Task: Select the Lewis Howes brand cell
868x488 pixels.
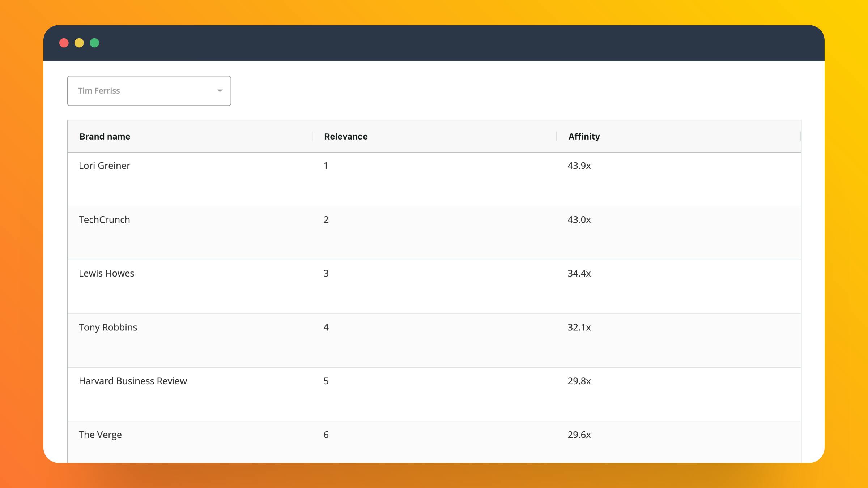Action: click(106, 273)
